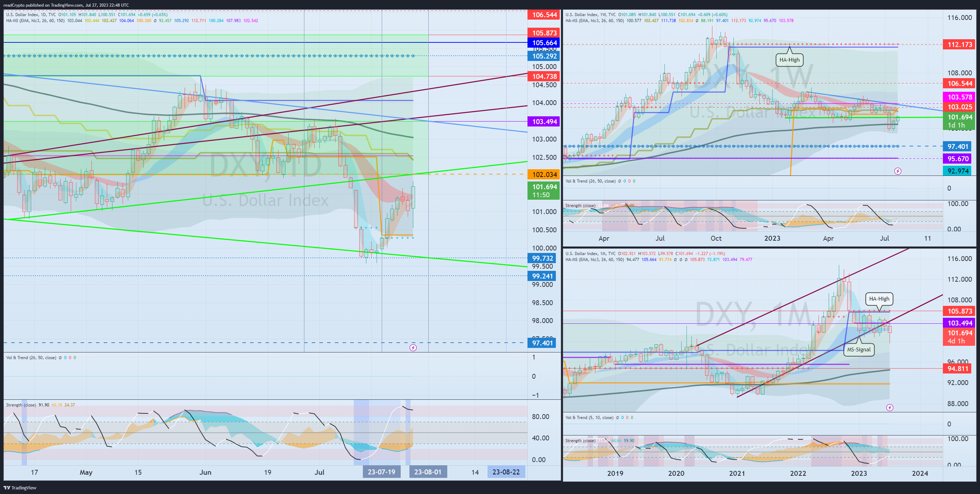Click 'Vol & Trend (26, 50, close)' on weekly chart

click(x=591, y=181)
